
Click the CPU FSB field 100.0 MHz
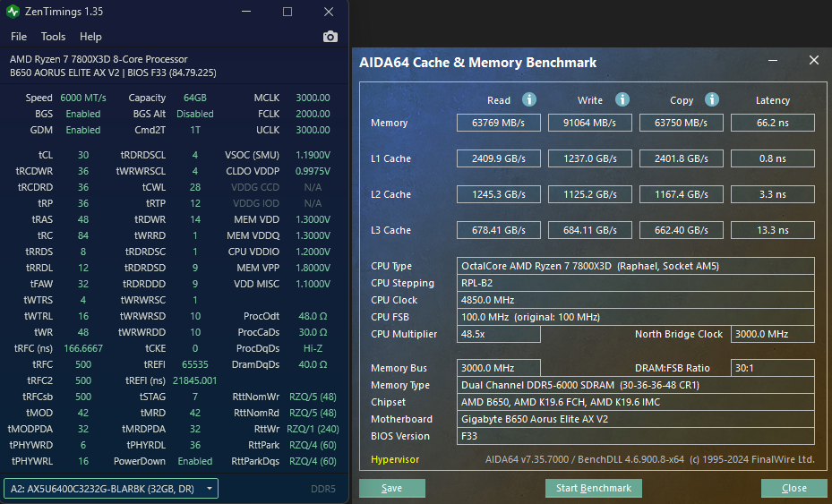point(635,317)
